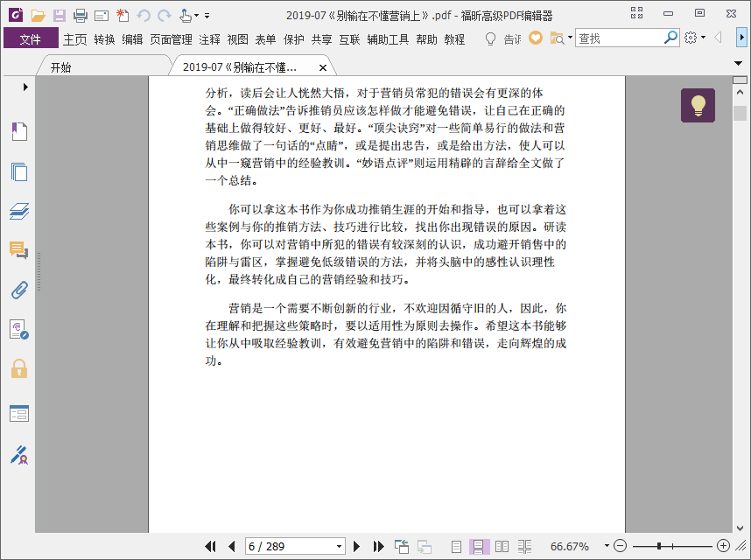This screenshot has height=560, width=751.
Task: Open the Page Thumbnails panel
Action: click(19, 171)
